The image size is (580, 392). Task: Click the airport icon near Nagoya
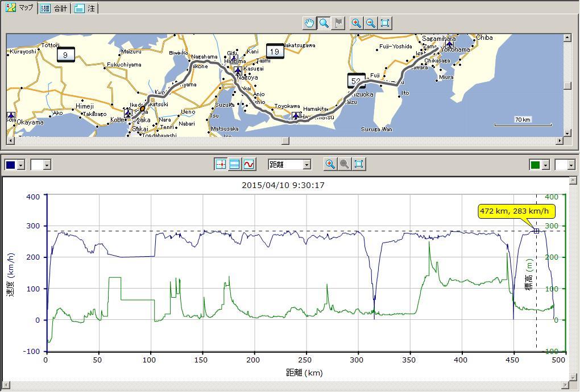pos(238,70)
